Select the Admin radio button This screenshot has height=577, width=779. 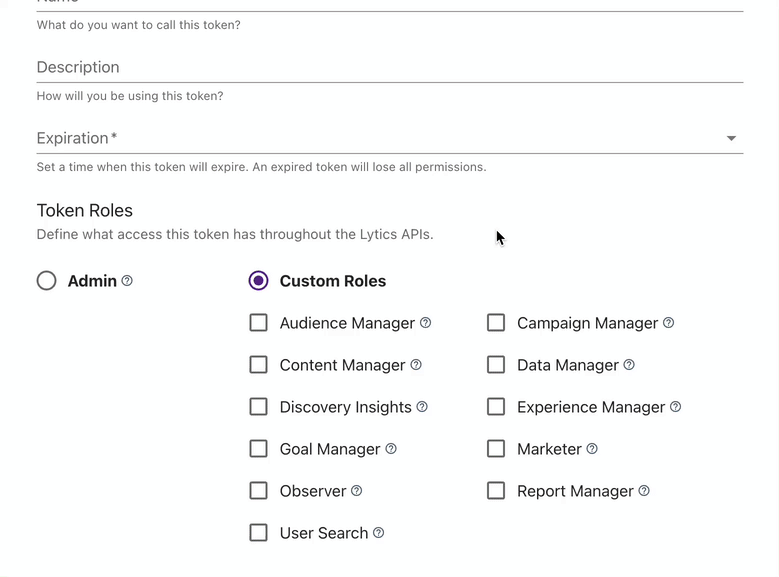tap(46, 281)
